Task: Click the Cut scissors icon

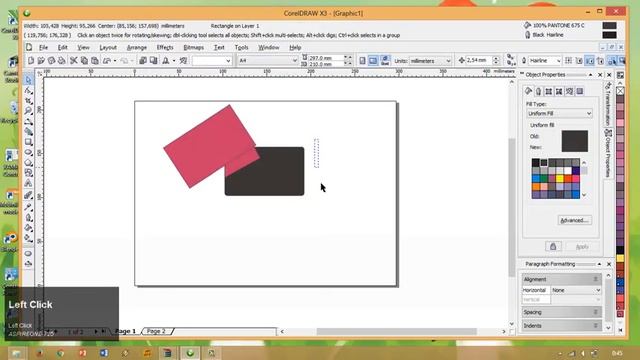Action: click(x=73, y=61)
